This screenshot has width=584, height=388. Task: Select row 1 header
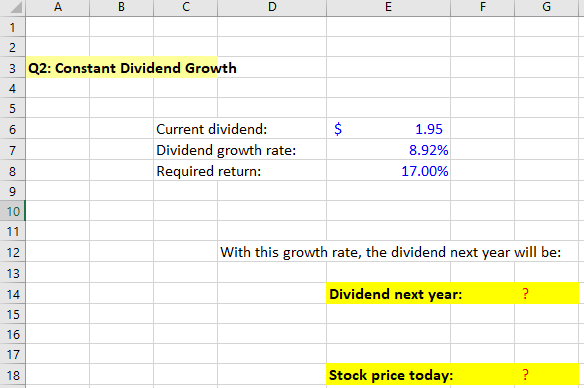pos(13,27)
